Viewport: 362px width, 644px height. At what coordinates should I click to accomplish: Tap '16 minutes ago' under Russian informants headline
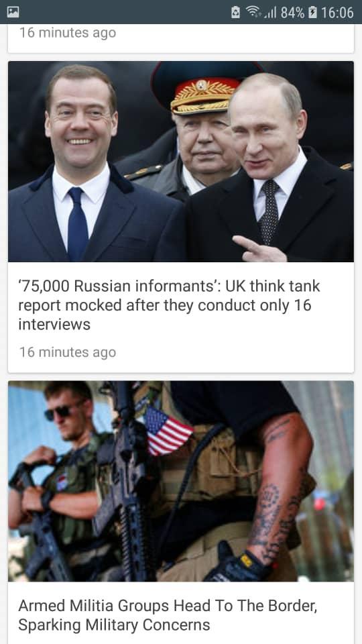coord(67,352)
